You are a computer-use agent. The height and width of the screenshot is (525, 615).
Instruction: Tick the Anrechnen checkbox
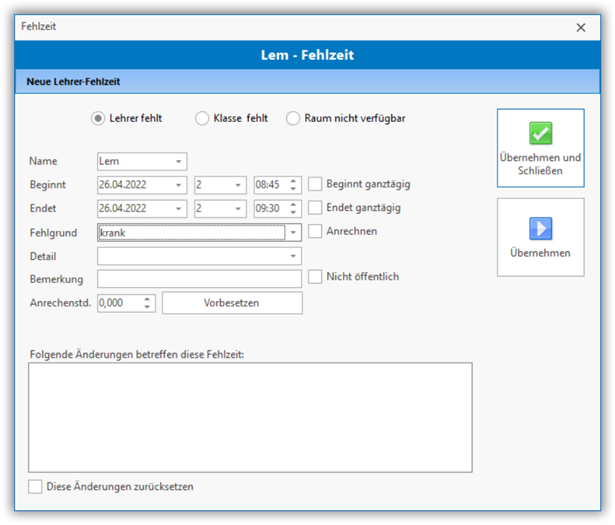(315, 231)
